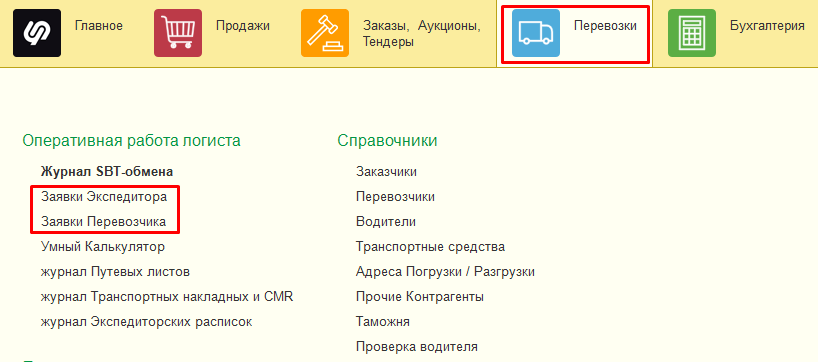Open Прочие Контрагенты directory

[x=420, y=297]
